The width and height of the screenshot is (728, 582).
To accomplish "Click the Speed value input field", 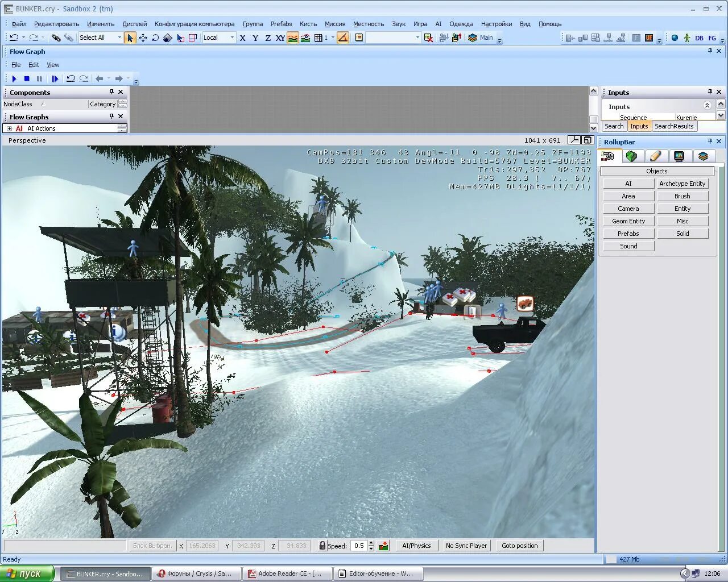I will click(359, 546).
